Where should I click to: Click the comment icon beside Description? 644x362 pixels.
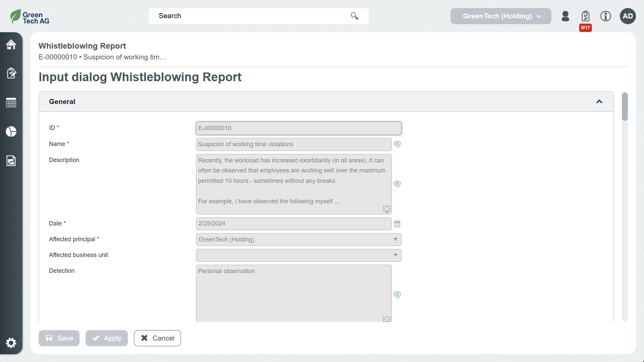[397, 184]
